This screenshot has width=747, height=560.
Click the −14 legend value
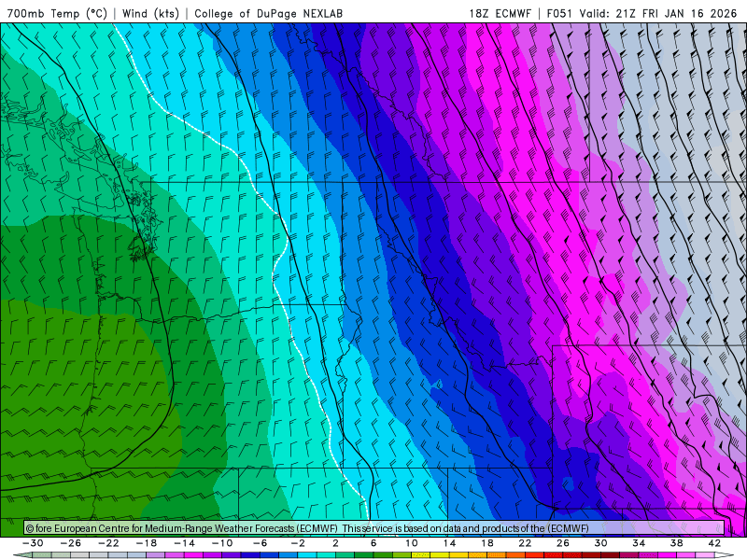click(x=184, y=543)
